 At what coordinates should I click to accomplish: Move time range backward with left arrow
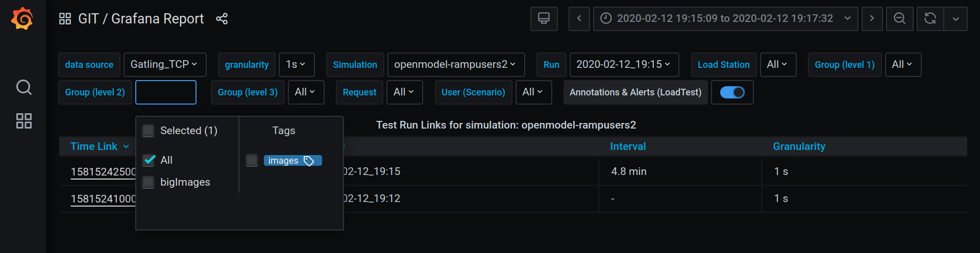pos(579,19)
